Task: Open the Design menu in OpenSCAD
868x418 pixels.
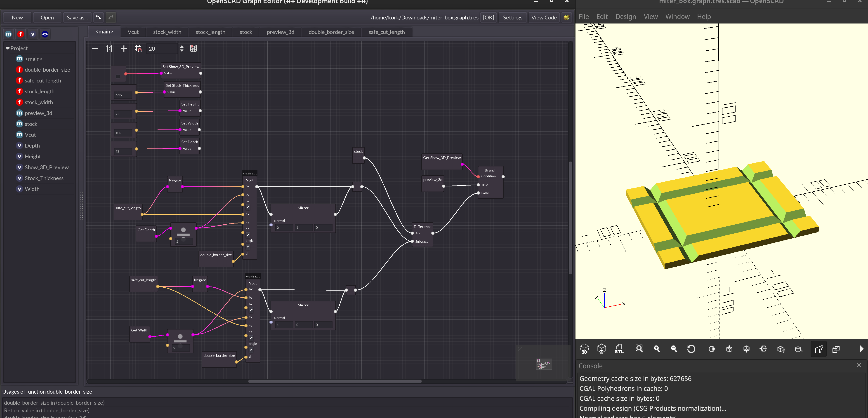Action: coord(626,16)
